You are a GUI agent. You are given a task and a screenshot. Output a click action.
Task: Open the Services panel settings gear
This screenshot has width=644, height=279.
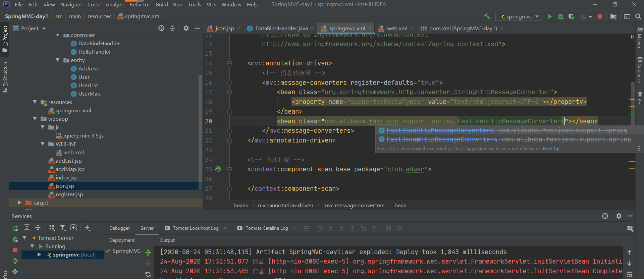(x=619, y=216)
